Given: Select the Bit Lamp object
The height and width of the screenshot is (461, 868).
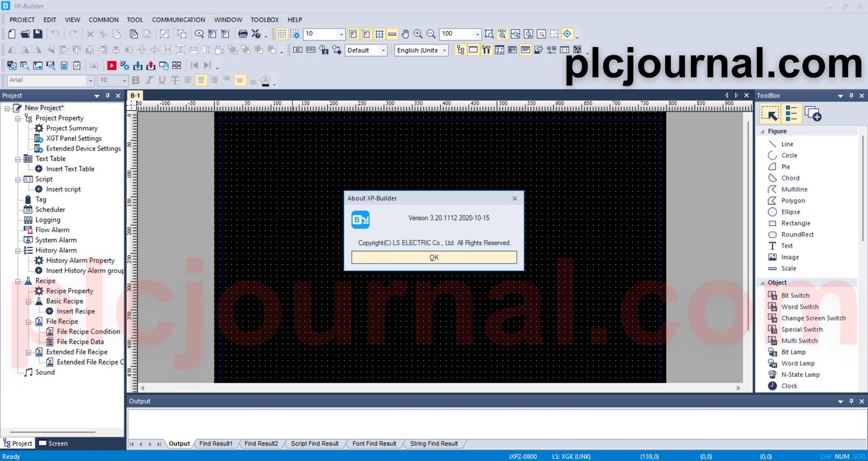Looking at the screenshot, I should tap(787, 353).
